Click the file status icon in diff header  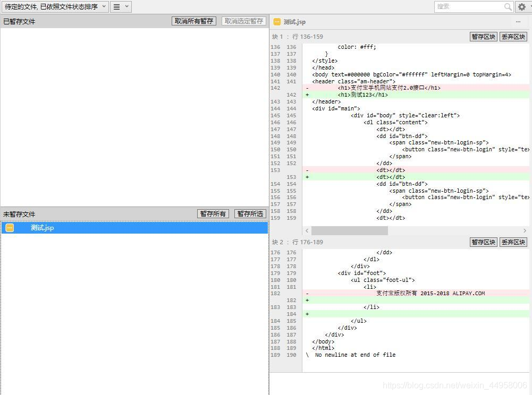[x=277, y=22]
